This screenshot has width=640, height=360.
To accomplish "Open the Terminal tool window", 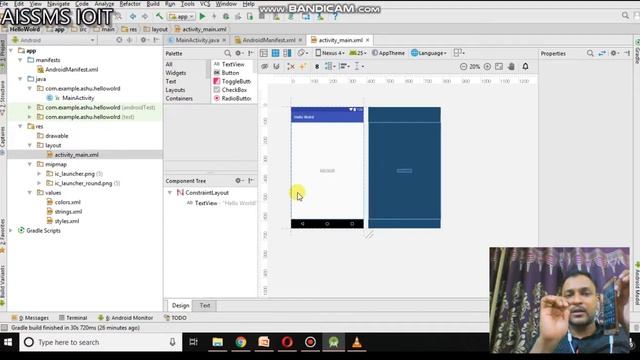I will 73,318.
